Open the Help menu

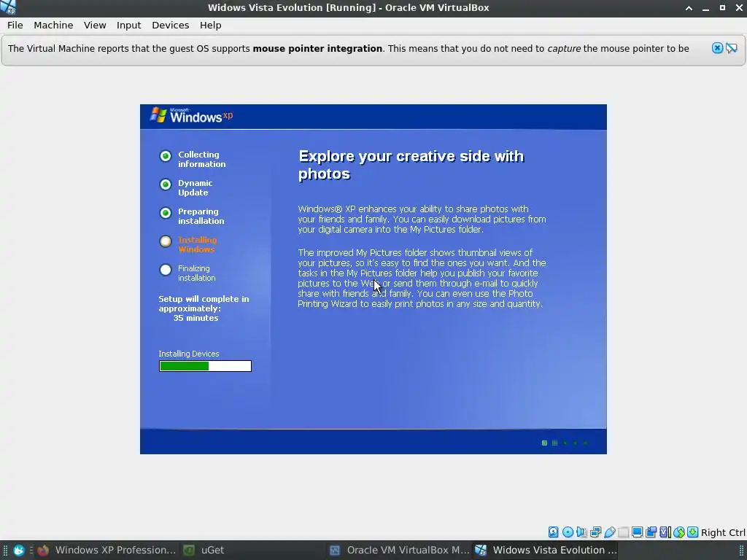[x=211, y=26]
